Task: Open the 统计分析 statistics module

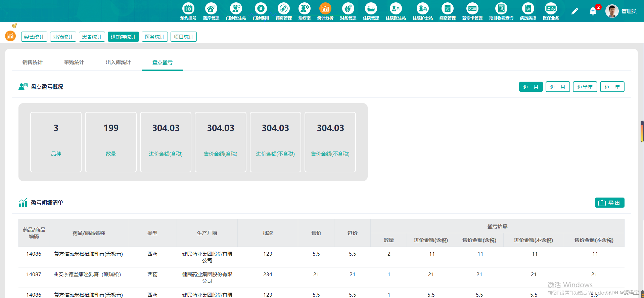Action: pos(325,11)
